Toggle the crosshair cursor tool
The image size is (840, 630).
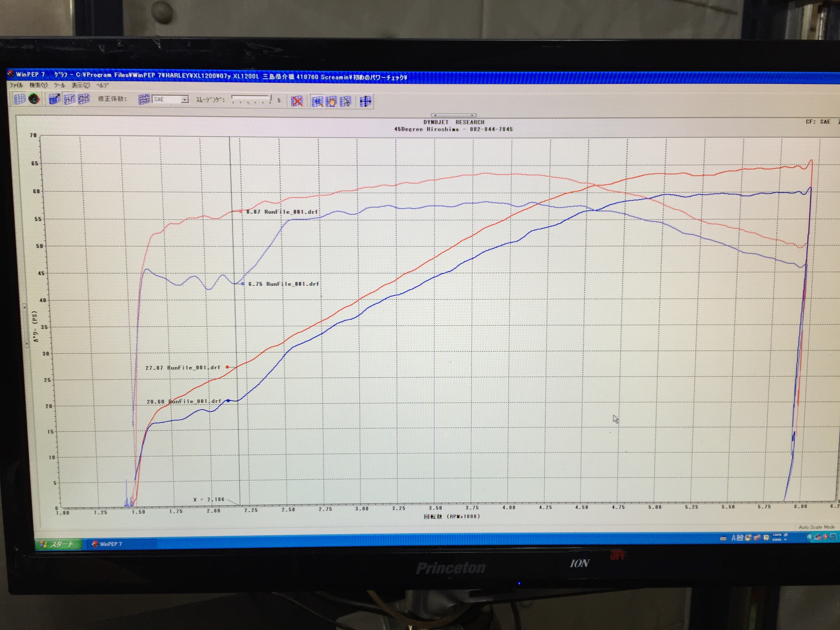tap(365, 101)
